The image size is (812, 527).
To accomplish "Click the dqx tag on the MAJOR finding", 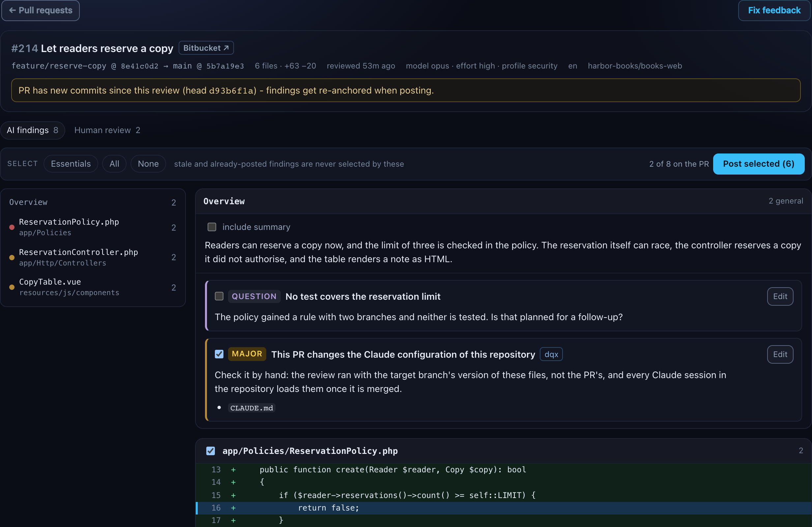I will coord(551,354).
